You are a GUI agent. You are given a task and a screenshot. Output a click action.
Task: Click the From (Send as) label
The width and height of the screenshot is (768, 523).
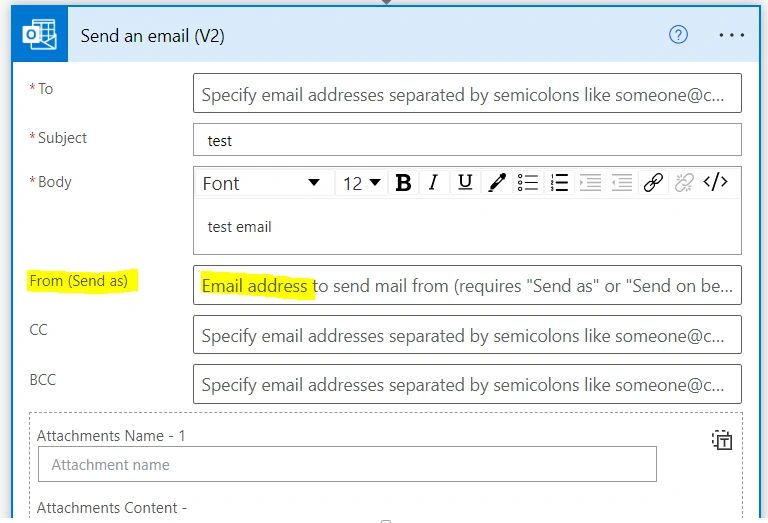click(x=78, y=281)
